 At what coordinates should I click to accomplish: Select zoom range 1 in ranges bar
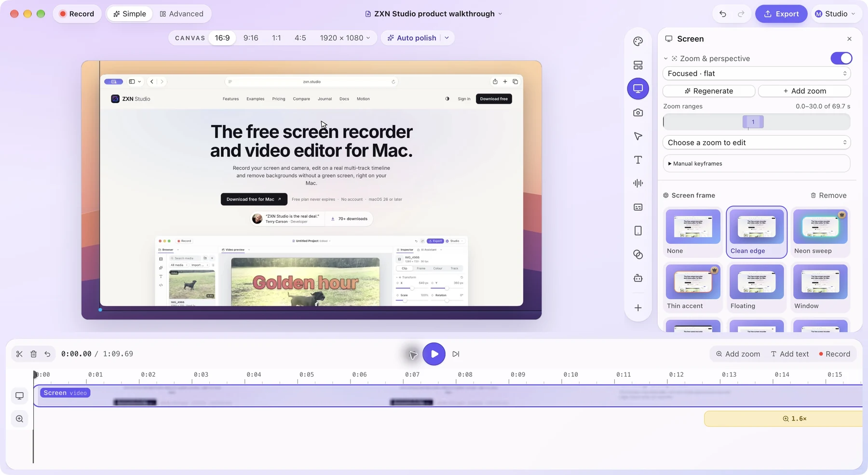point(753,122)
